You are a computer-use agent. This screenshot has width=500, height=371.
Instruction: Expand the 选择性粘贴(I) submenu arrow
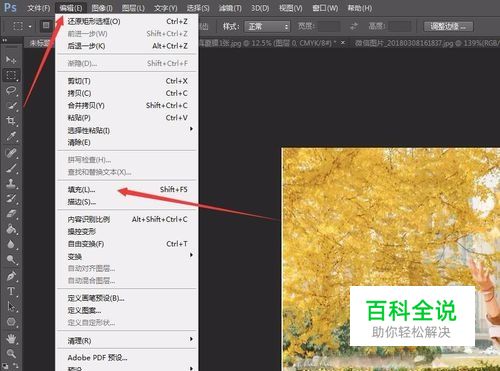pos(191,129)
